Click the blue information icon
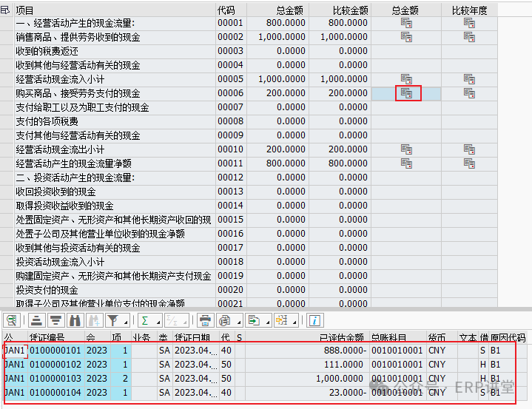 click(314, 320)
